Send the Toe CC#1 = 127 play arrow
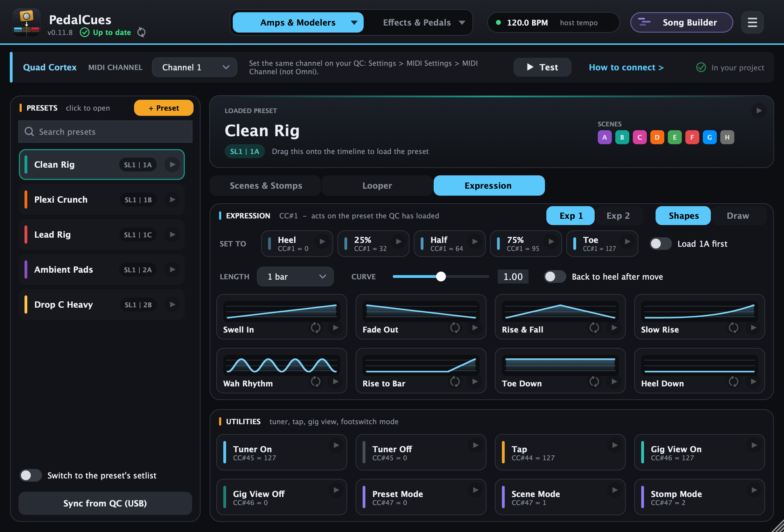This screenshot has height=532, width=784. [628, 241]
